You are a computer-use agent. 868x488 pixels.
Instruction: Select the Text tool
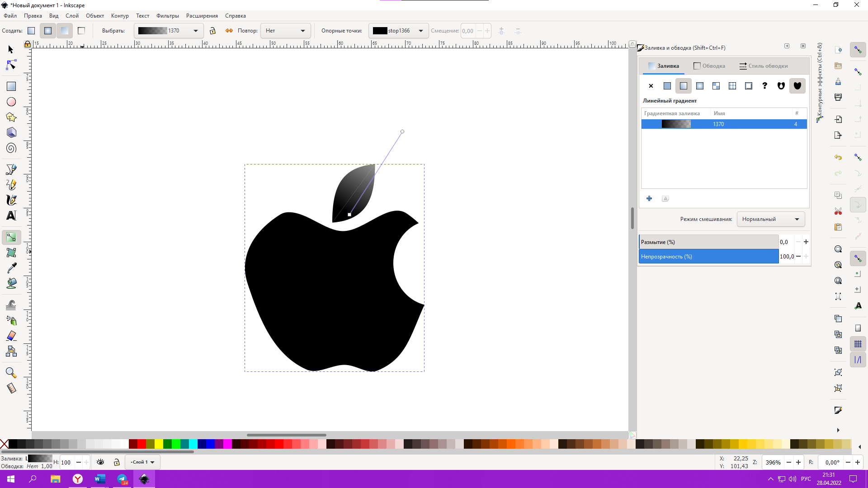coord(11,216)
